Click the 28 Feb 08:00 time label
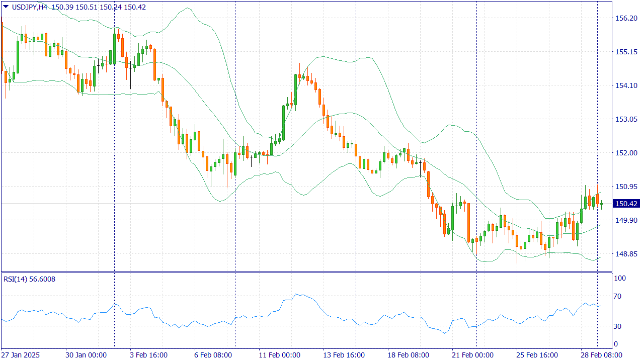 601,355
